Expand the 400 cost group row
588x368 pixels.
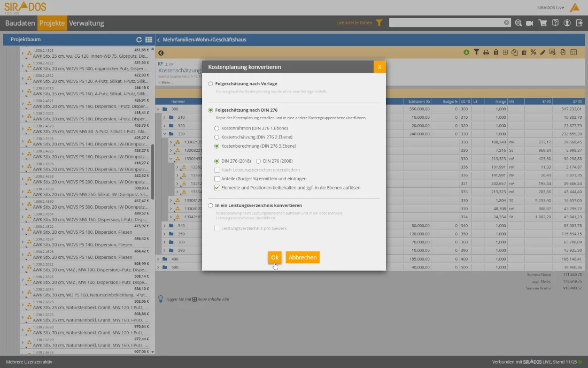[x=158, y=259]
